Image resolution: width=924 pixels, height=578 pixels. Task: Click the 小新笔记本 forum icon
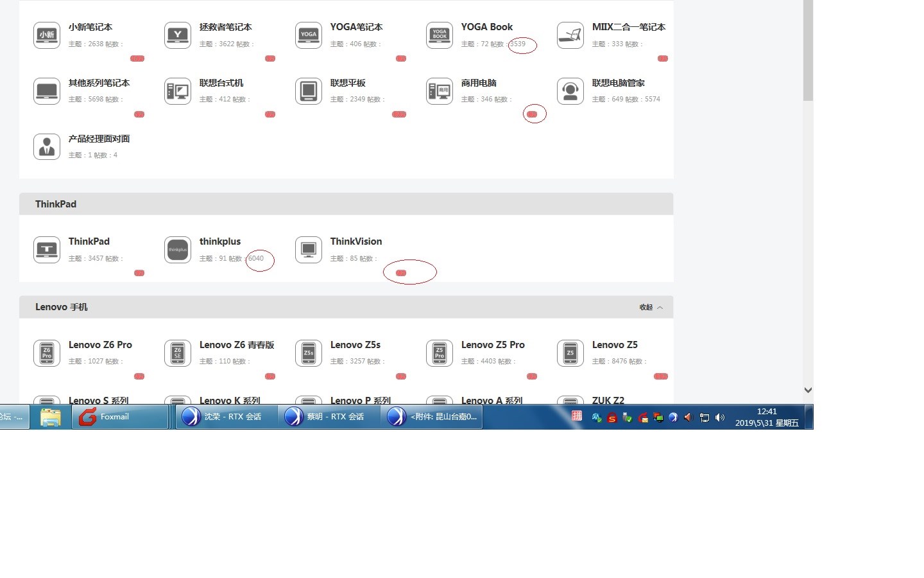pyautogui.click(x=47, y=35)
